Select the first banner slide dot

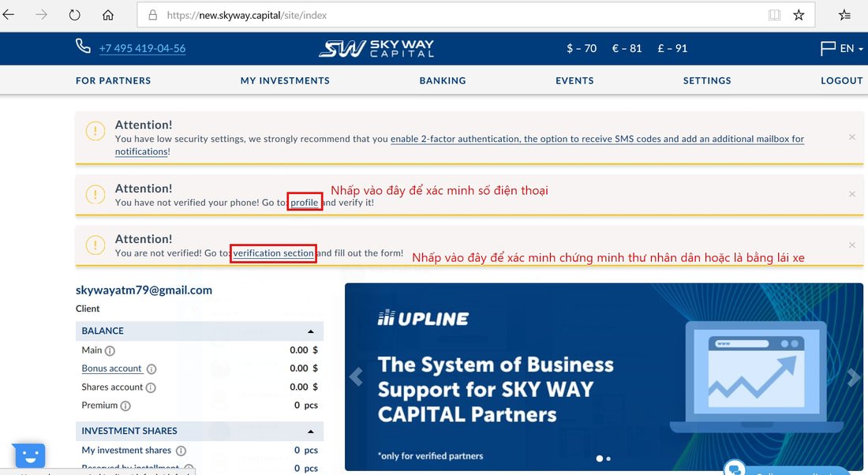[x=599, y=458]
